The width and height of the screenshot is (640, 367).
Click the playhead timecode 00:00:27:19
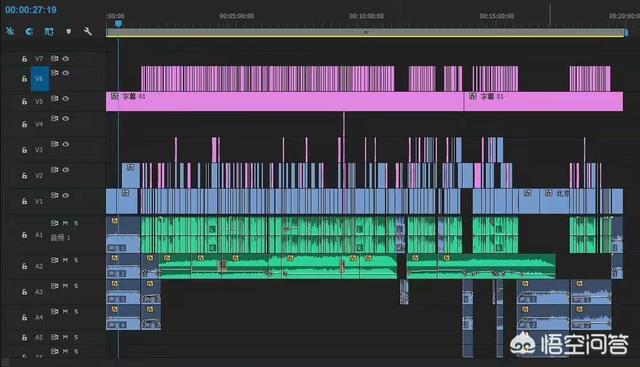(31, 10)
